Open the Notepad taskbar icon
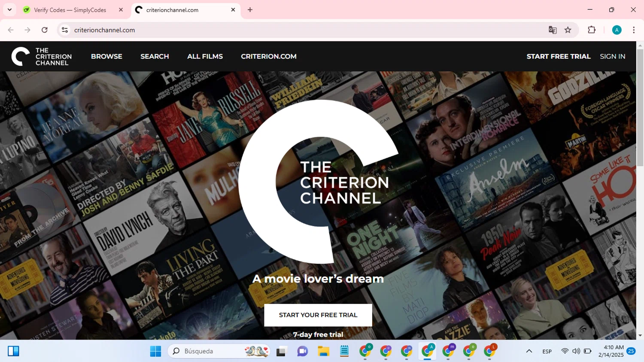Screen dimensions: 644x362 (344, 351)
